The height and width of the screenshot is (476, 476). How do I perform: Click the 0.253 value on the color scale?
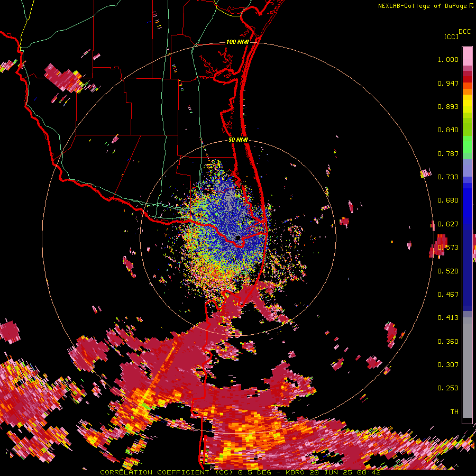pos(448,388)
